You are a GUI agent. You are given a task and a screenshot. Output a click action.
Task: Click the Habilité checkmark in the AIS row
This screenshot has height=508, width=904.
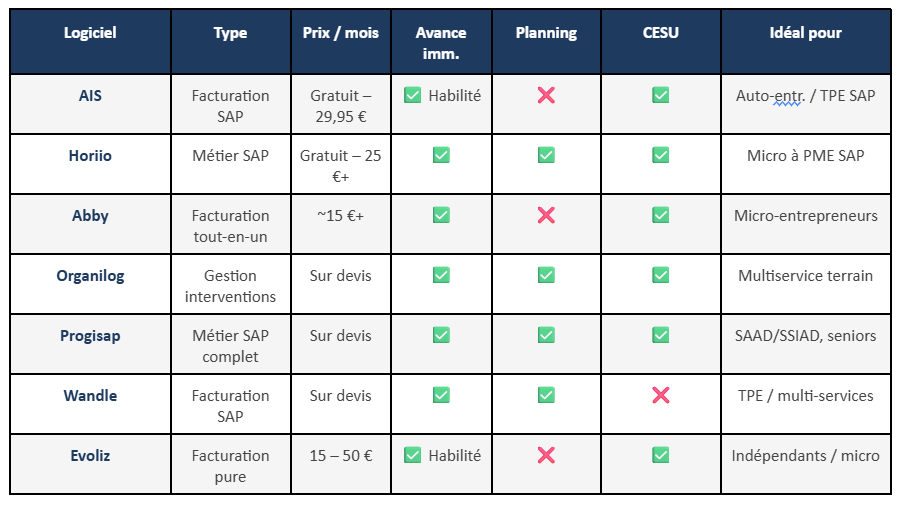(412, 95)
